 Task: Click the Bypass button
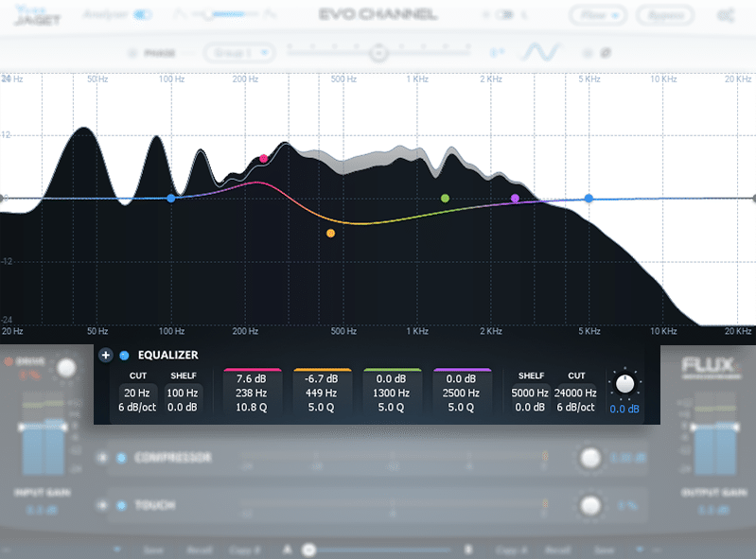665,15
